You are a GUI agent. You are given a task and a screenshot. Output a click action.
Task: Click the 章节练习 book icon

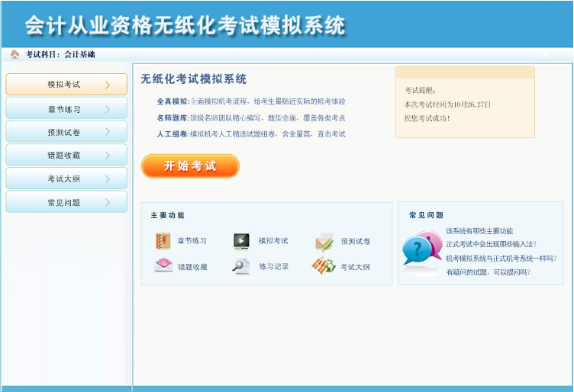pos(163,241)
